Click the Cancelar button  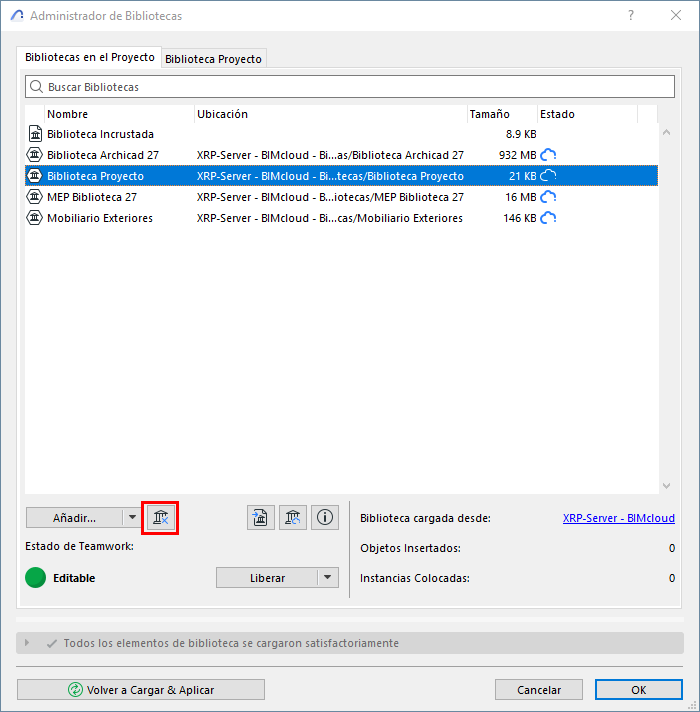pyautogui.click(x=539, y=690)
